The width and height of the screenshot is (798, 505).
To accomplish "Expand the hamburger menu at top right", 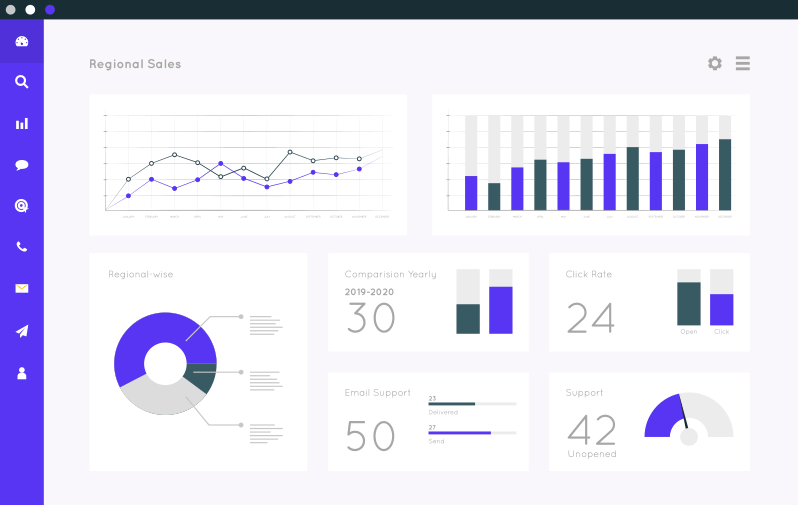I will tap(743, 63).
